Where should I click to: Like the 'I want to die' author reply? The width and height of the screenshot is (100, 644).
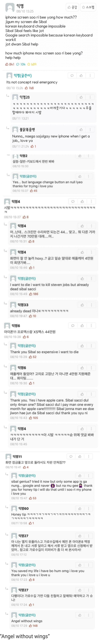point(82,279)
